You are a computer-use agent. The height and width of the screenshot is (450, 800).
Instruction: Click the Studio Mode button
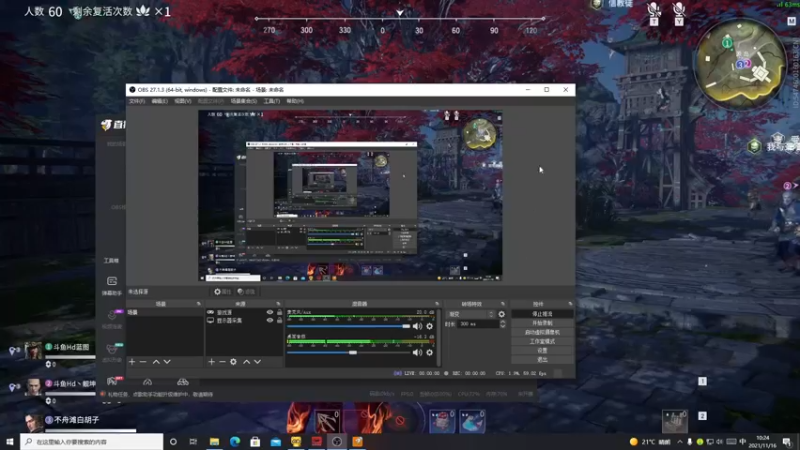(542, 341)
